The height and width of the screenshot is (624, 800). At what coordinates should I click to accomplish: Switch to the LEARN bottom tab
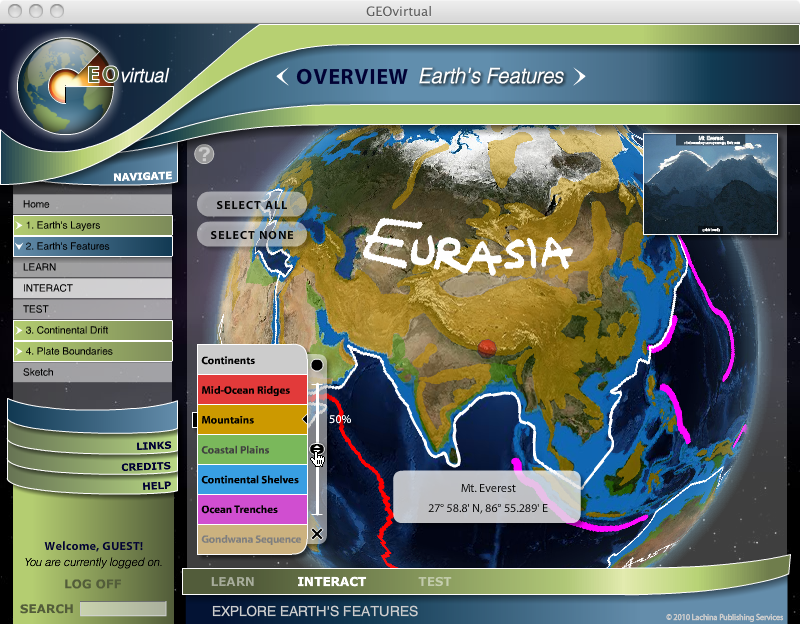click(233, 582)
